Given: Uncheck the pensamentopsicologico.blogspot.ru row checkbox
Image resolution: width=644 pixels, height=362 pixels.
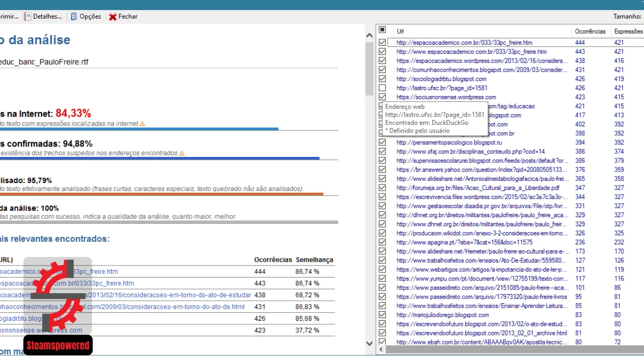Looking at the screenshot, I should point(382,142).
